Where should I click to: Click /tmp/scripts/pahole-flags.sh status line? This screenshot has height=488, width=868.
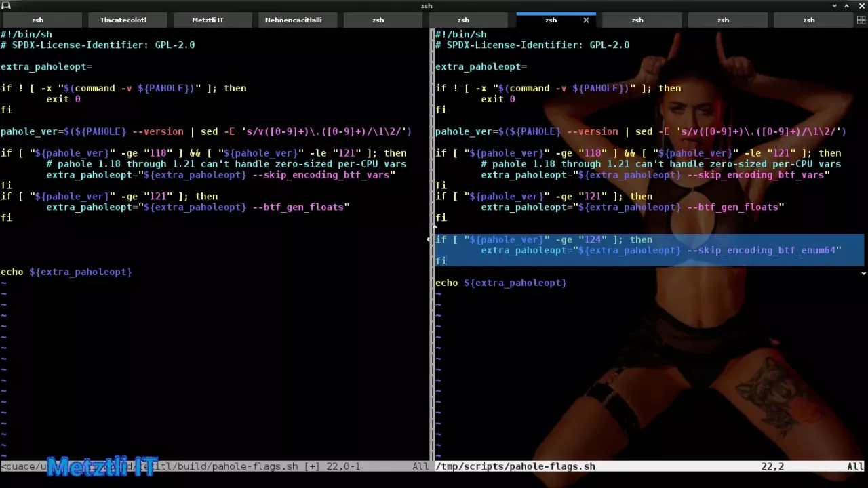coord(515,466)
